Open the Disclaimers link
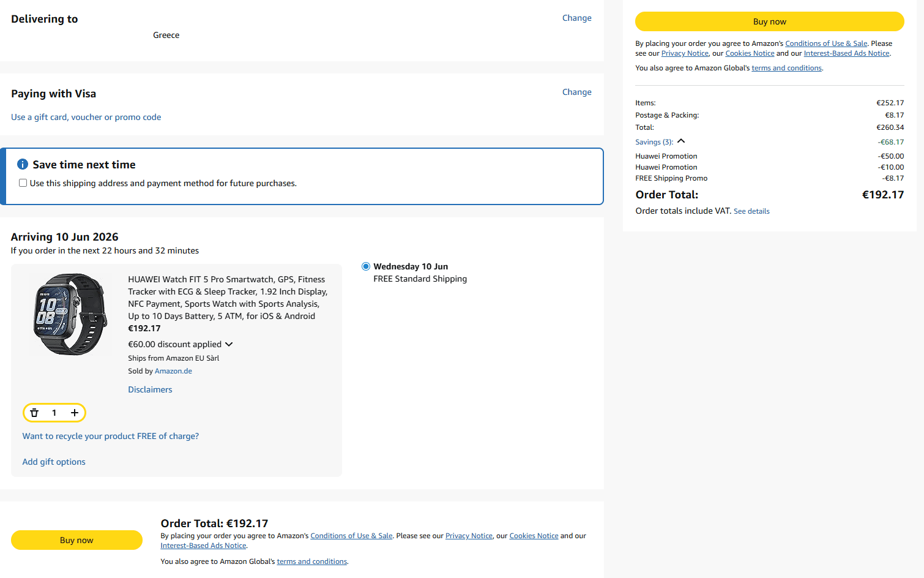 click(x=150, y=389)
